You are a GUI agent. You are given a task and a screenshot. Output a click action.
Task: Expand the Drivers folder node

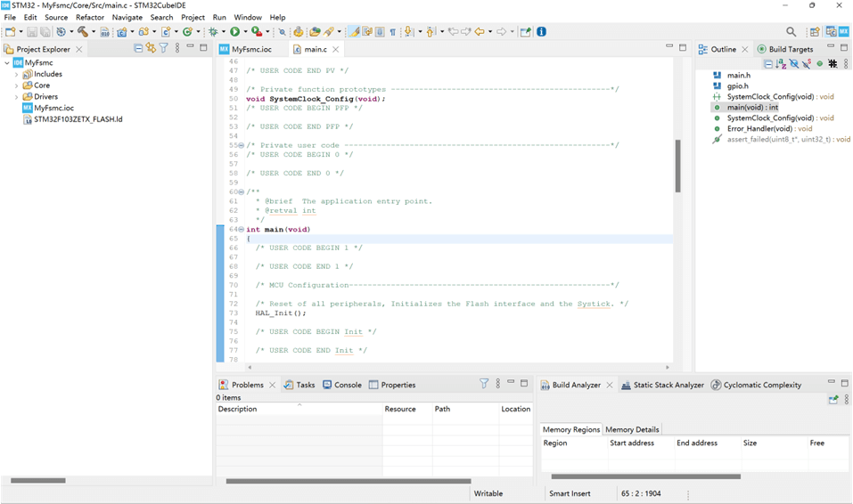16,97
